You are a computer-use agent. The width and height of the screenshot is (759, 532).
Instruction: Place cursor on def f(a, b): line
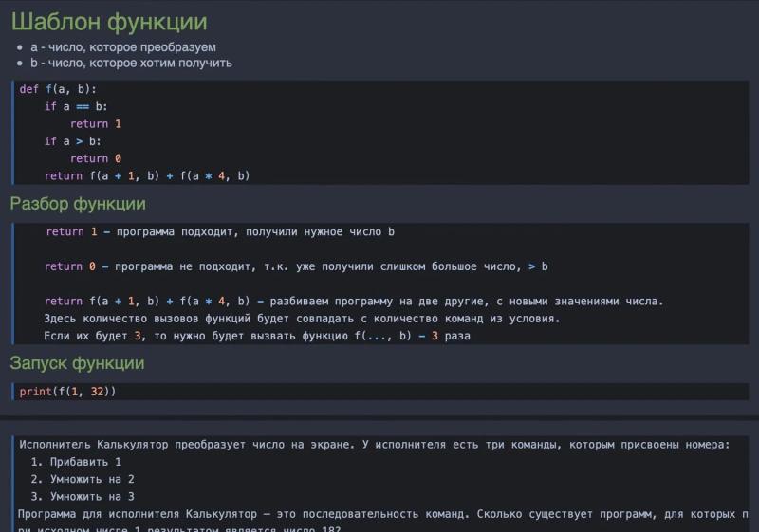(58, 89)
